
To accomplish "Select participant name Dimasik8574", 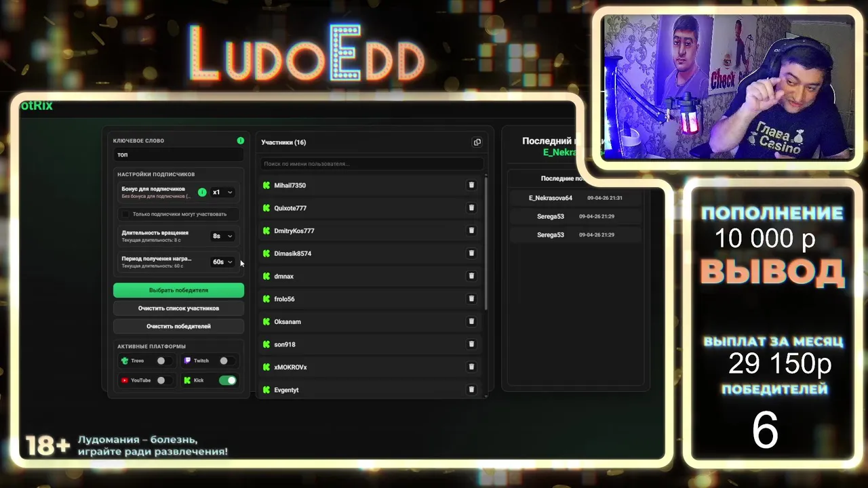I will click(293, 253).
